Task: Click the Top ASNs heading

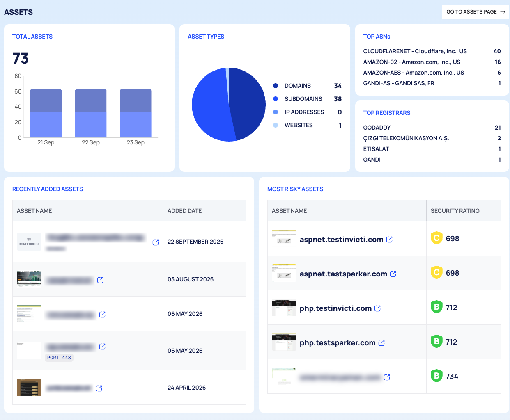Action: click(377, 37)
